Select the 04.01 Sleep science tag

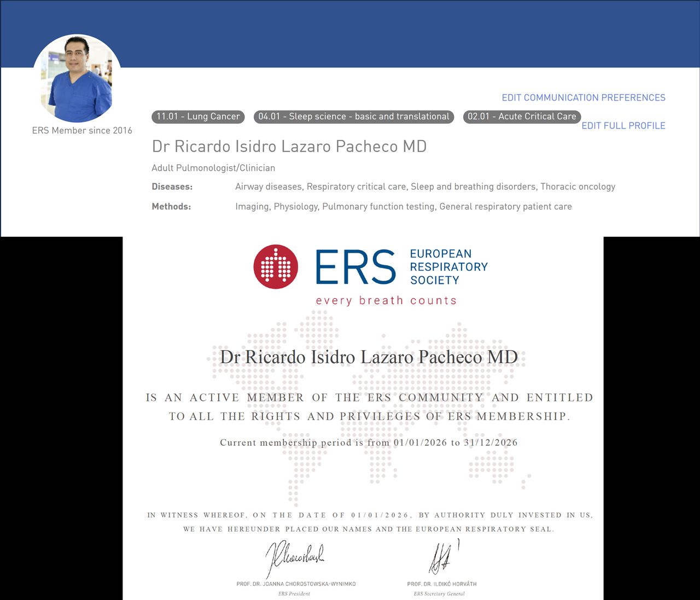[354, 116]
